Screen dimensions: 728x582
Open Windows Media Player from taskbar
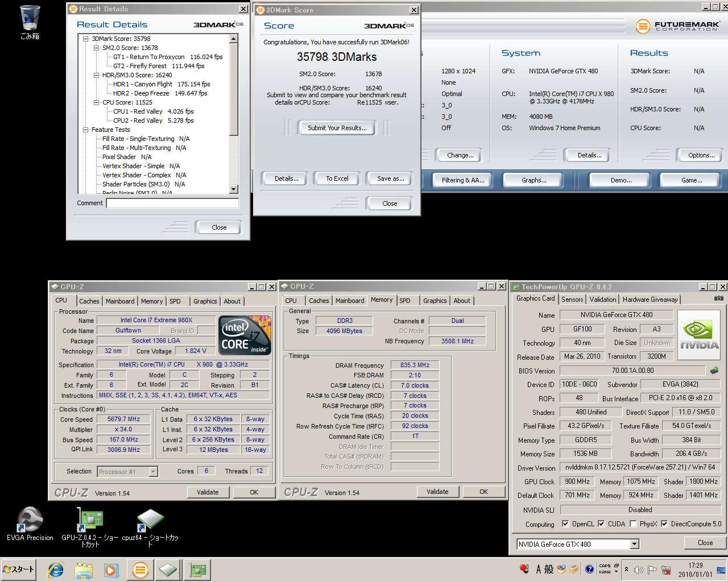(x=111, y=570)
